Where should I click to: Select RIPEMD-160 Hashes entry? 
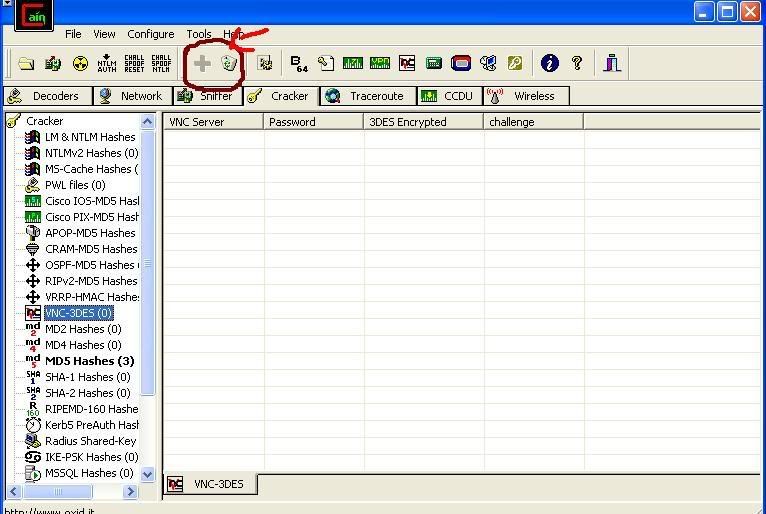[91, 409]
